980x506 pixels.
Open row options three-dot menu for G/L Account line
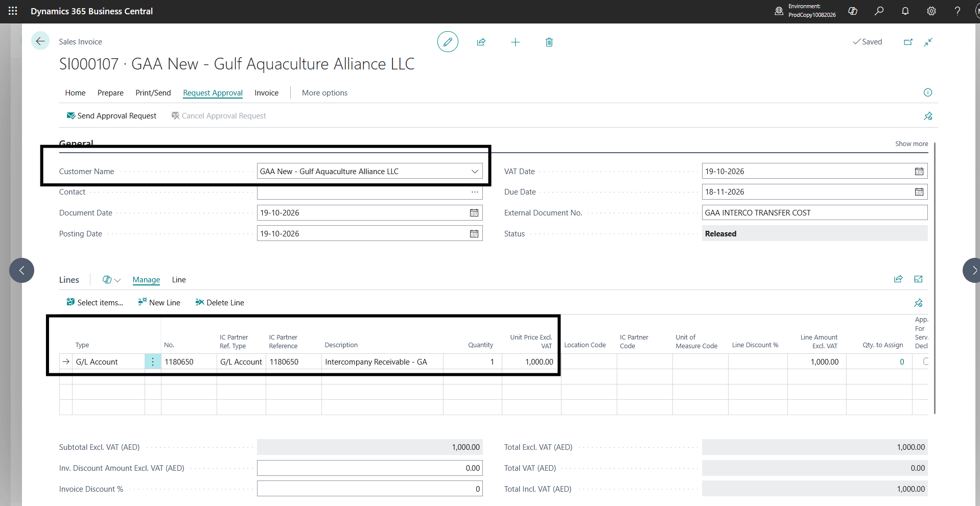tap(153, 362)
